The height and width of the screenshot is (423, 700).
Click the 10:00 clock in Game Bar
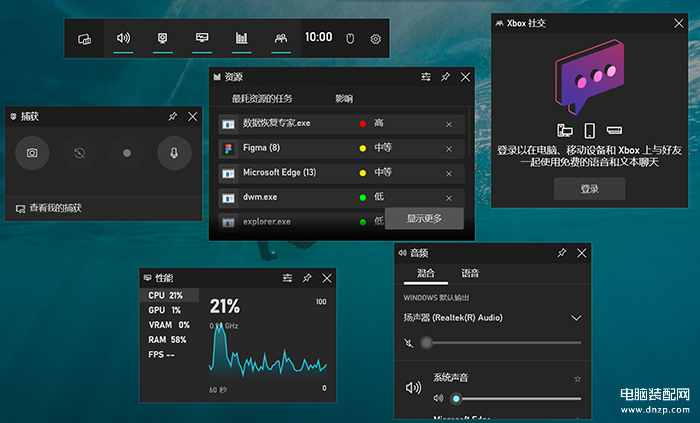point(318,37)
